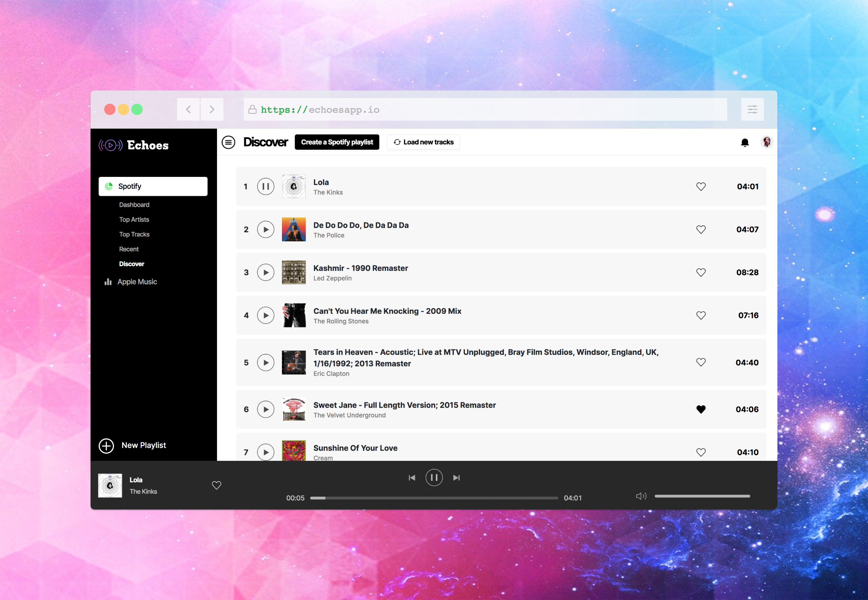Play Kashmir - 1990 Remaster

click(x=266, y=272)
